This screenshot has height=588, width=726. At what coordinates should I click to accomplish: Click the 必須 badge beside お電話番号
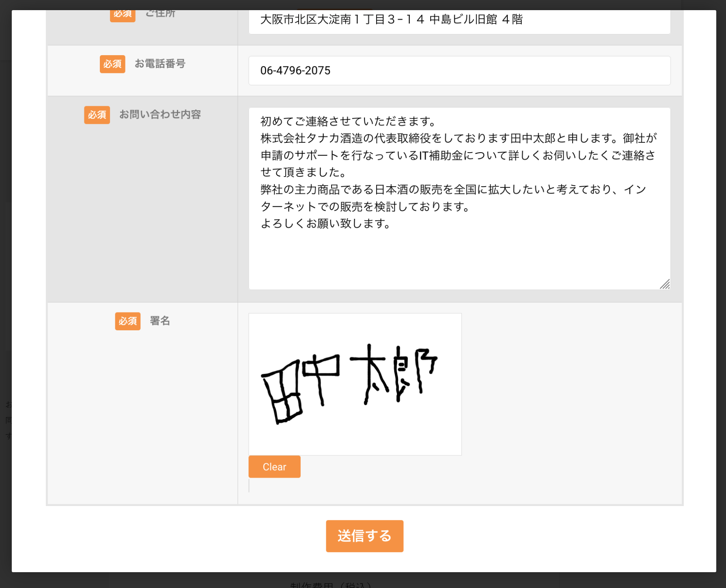pos(112,64)
